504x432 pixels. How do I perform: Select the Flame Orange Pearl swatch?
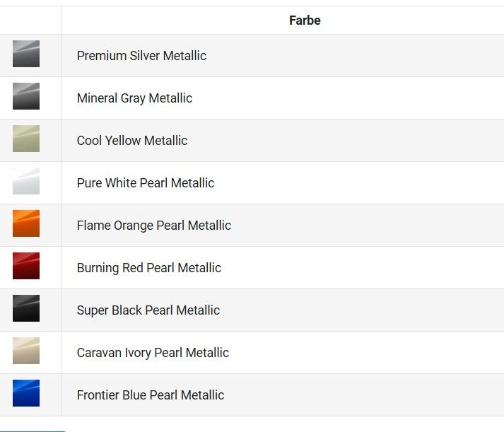26,224
